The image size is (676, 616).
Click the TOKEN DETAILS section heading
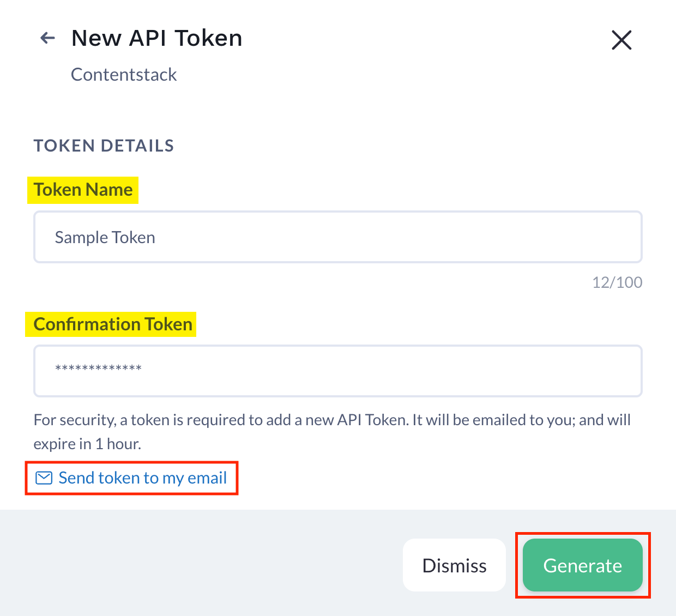point(104,146)
